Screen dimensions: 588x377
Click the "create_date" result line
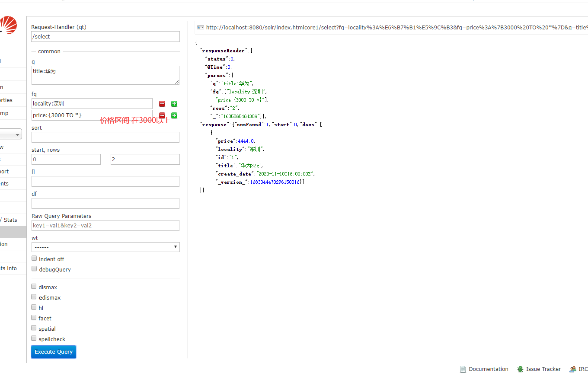pos(265,174)
